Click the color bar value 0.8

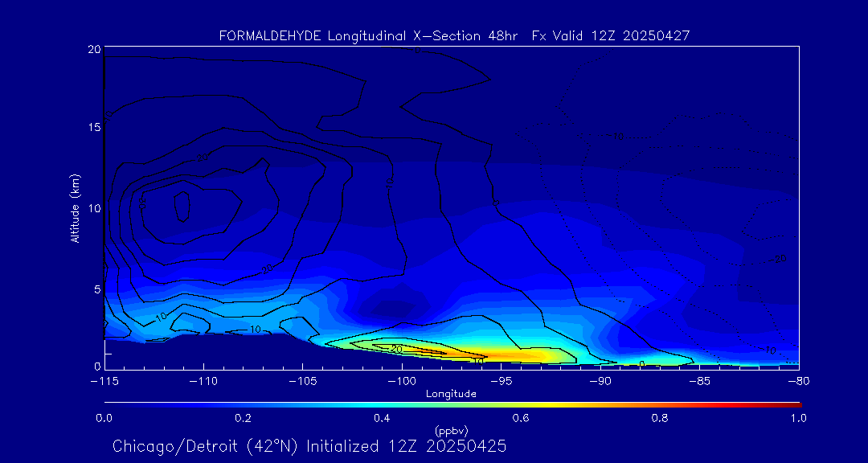pos(661,418)
